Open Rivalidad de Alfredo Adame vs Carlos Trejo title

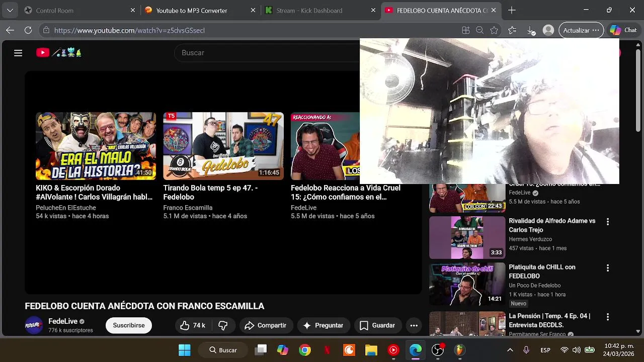click(x=552, y=225)
